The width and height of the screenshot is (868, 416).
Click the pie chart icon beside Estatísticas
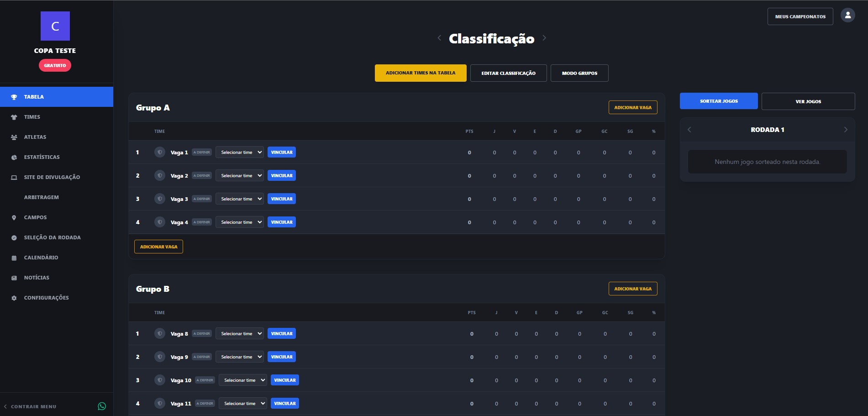(x=14, y=157)
